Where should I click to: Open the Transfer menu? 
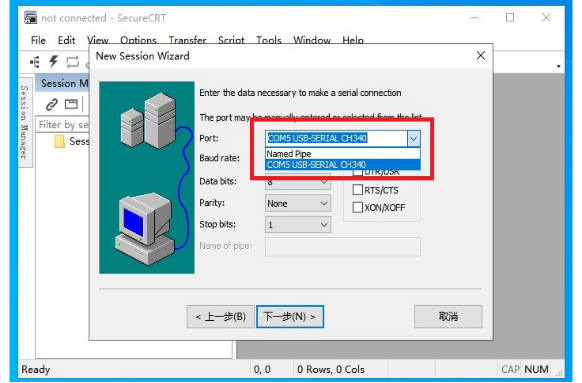[187, 40]
